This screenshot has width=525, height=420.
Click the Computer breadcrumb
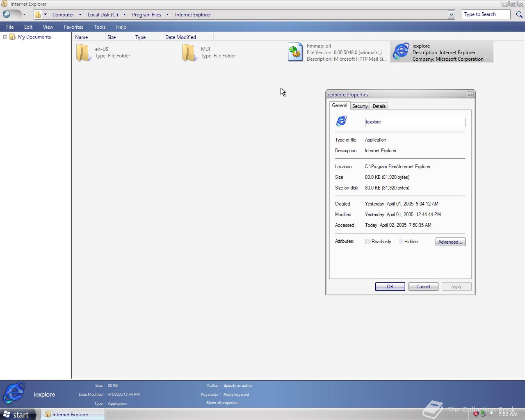(63, 15)
